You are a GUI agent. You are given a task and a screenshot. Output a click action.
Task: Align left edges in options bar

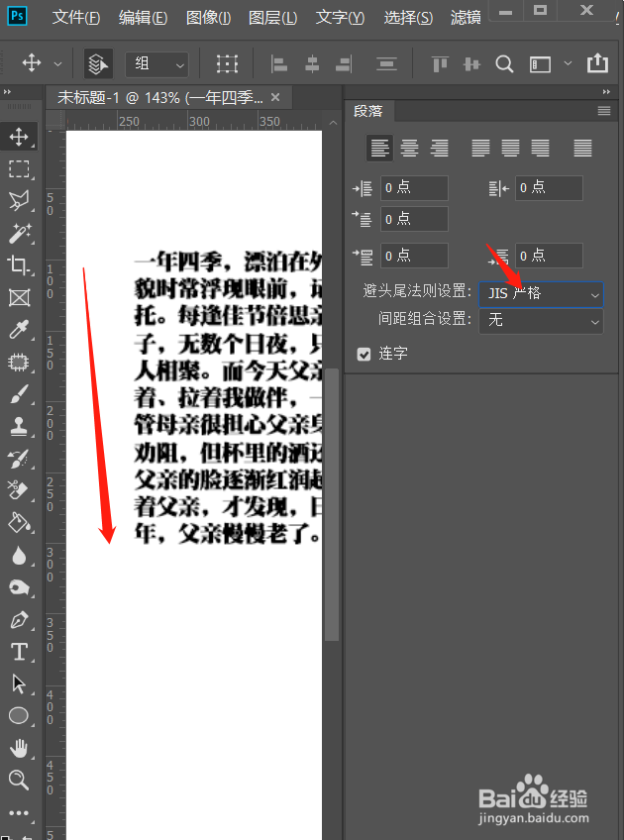click(x=279, y=64)
